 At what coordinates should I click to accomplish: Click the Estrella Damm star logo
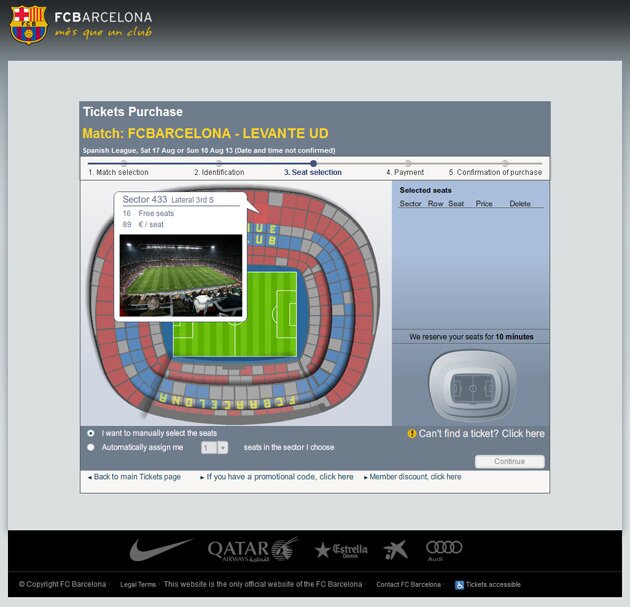coord(341,550)
